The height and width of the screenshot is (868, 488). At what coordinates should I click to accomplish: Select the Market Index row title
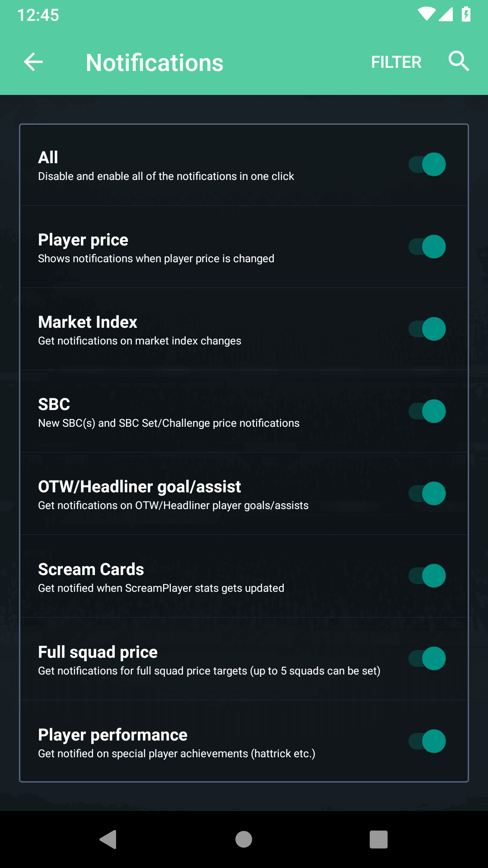[x=88, y=322]
